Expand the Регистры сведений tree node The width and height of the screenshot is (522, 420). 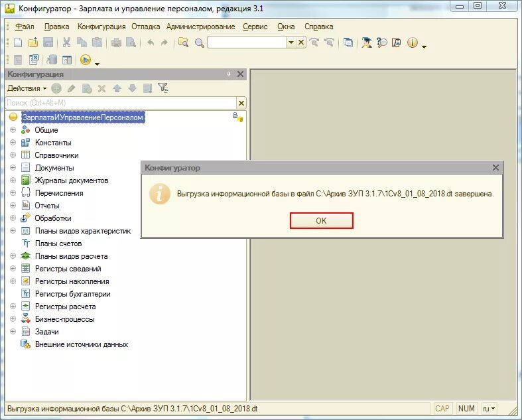click(x=13, y=269)
